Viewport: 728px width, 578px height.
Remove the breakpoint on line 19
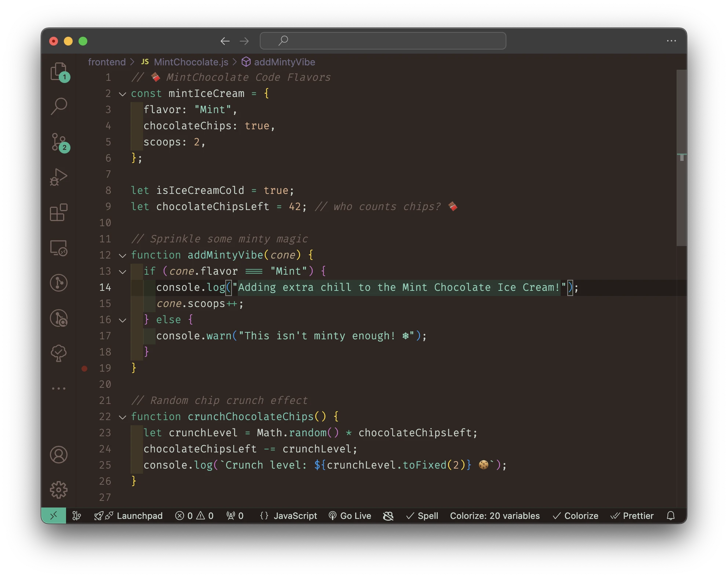[x=84, y=368]
